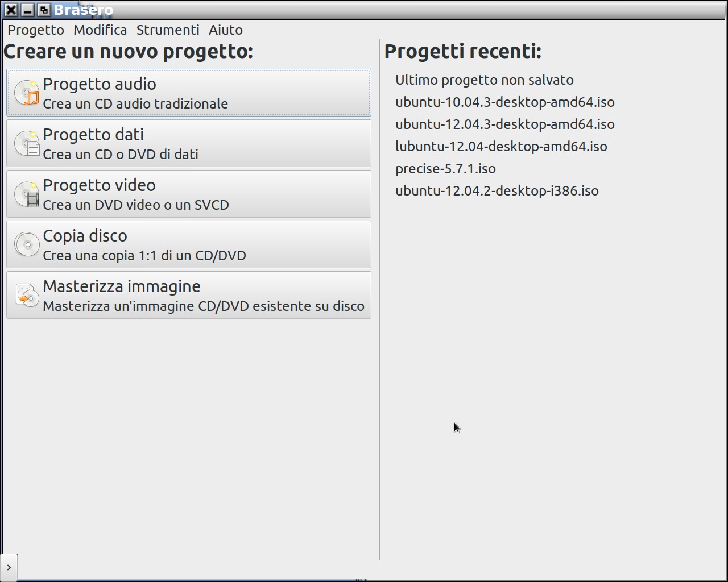
Task: Create a Progetto dati project
Action: point(189,143)
